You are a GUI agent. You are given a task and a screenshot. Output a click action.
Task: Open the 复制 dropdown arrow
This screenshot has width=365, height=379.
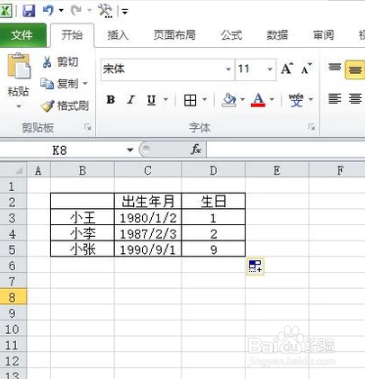click(x=85, y=84)
